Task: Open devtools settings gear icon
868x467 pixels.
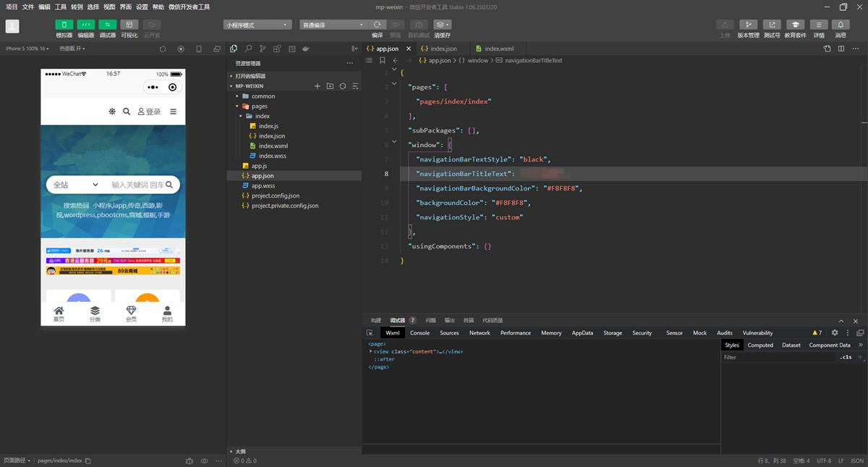Action: [834, 333]
